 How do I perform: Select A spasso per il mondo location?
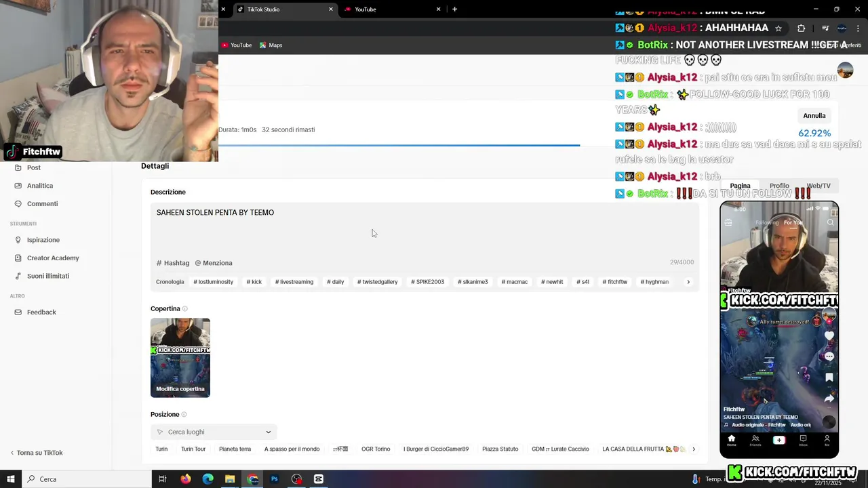coord(292,449)
